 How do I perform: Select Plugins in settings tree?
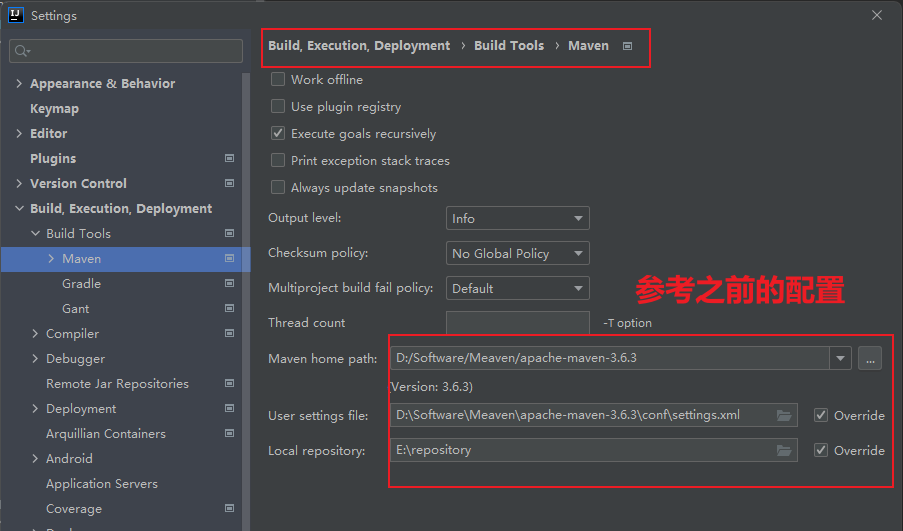click(53, 158)
